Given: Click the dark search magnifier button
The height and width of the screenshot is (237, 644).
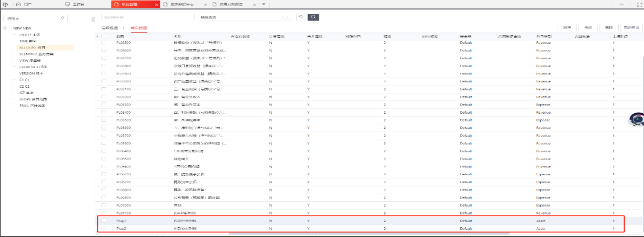Looking at the screenshot, I should tap(313, 17).
